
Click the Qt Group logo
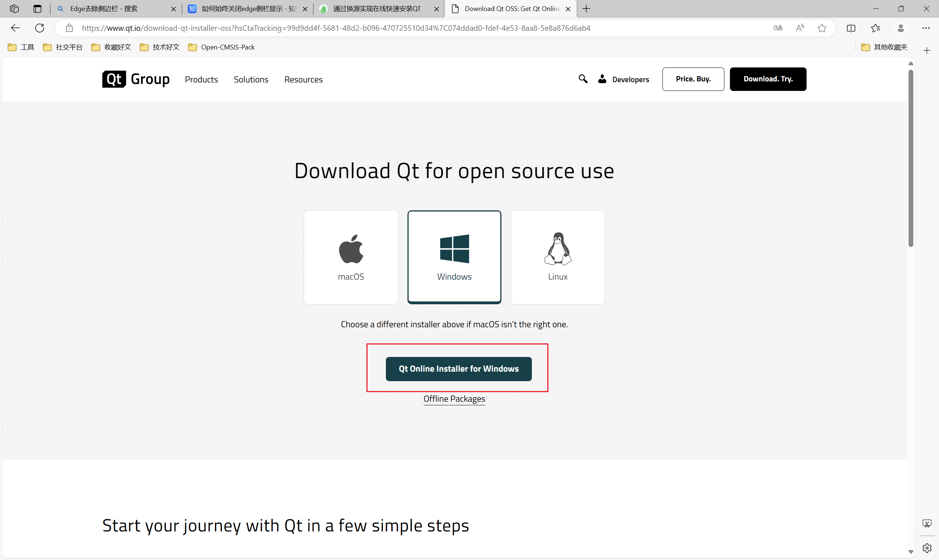point(136,79)
